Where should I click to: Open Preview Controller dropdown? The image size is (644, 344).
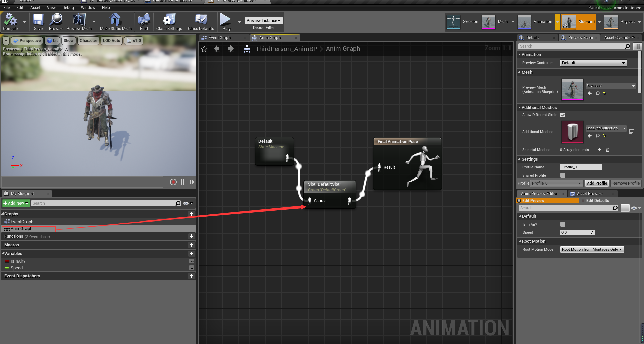click(593, 63)
